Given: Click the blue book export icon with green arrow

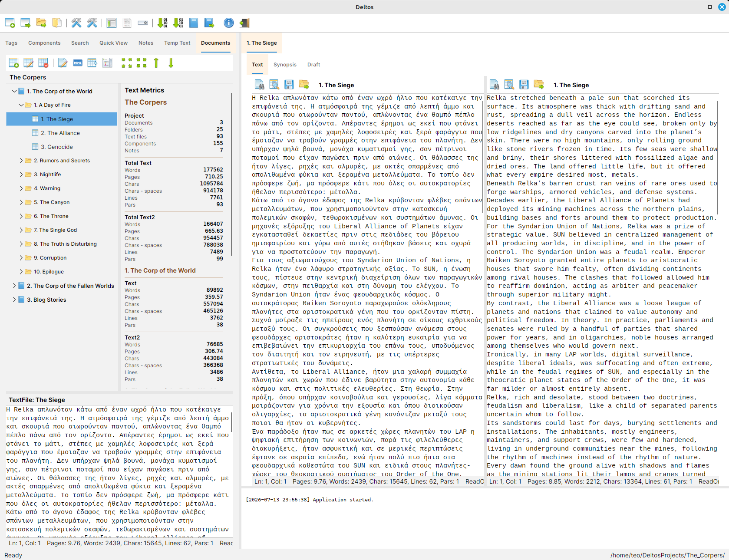Looking at the screenshot, I should click(x=209, y=23).
